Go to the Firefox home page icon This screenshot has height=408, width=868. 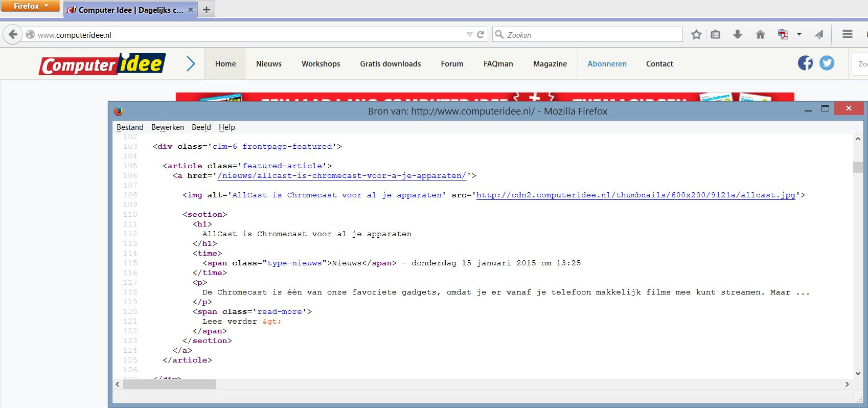(760, 35)
